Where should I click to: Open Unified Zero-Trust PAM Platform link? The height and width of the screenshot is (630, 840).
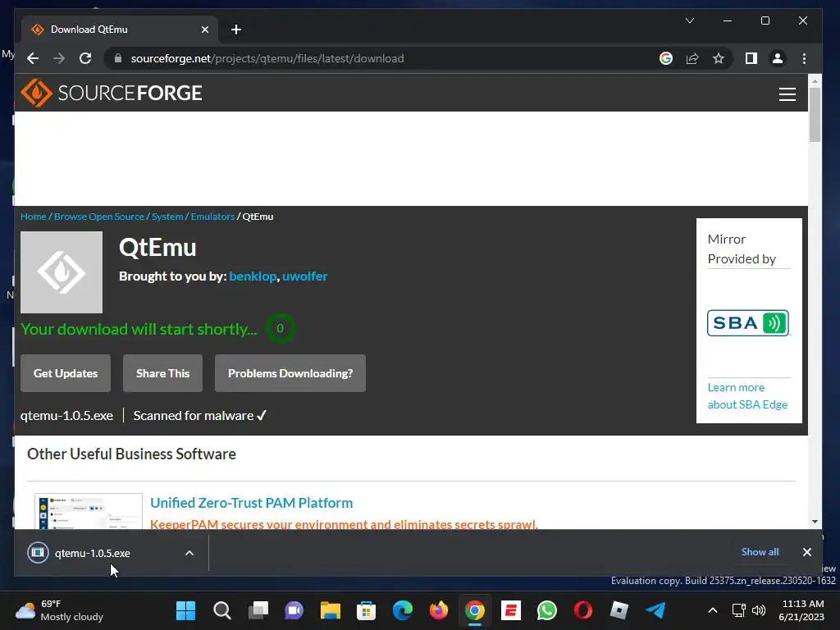point(251,503)
